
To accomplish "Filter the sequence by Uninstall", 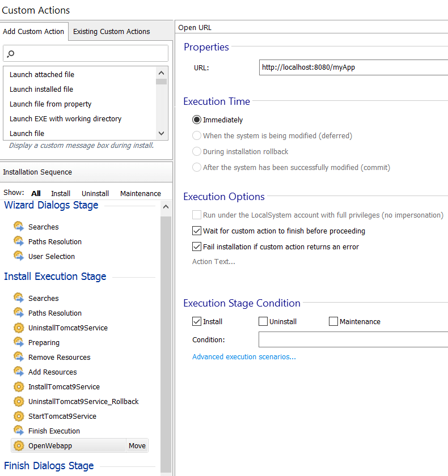I will point(95,193).
